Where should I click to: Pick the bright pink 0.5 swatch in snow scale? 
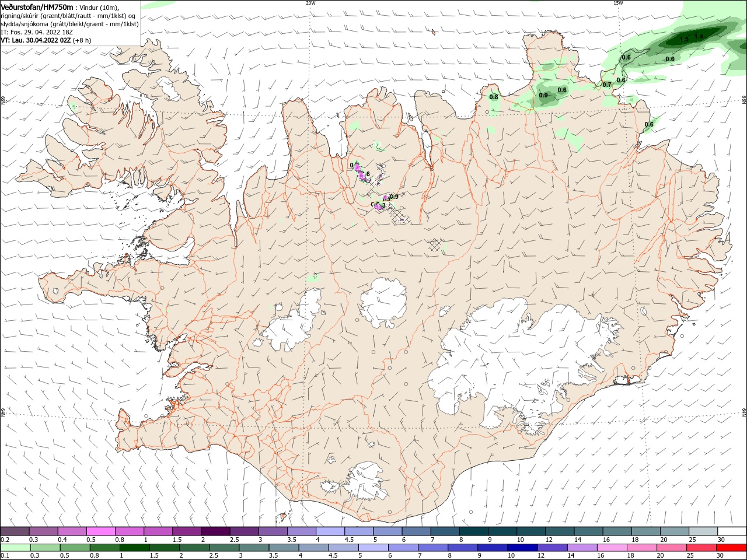click(x=100, y=531)
